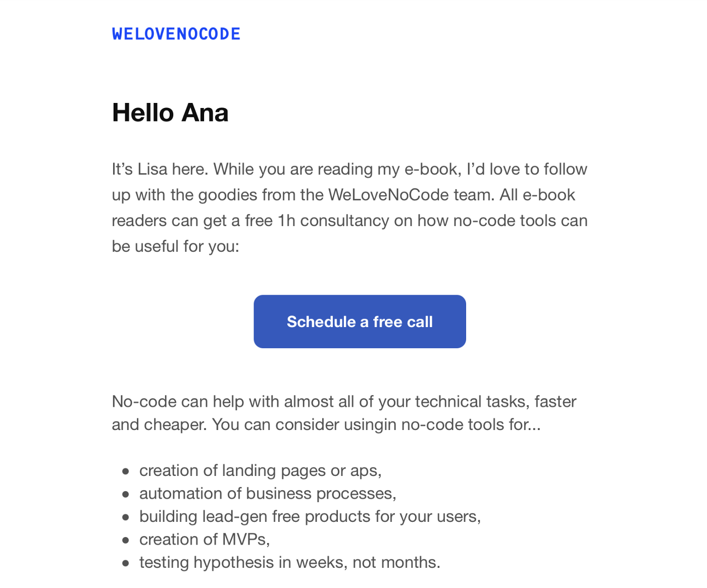Click the intro paragraph starting It's Lisa here
This screenshot has height=588, width=707.
click(x=349, y=207)
